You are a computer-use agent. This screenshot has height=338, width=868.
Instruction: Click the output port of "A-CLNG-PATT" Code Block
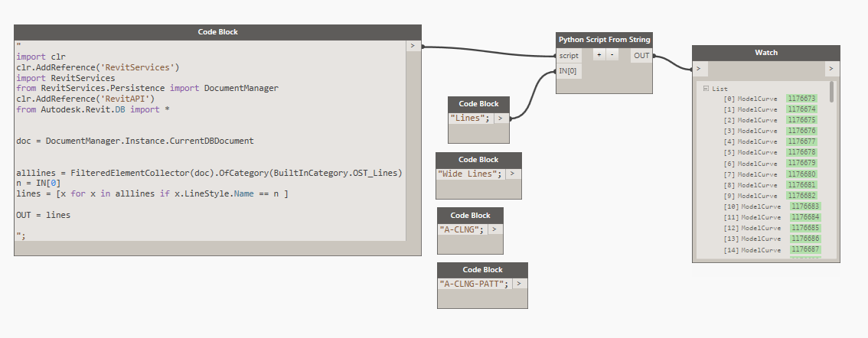tap(519, 283)
